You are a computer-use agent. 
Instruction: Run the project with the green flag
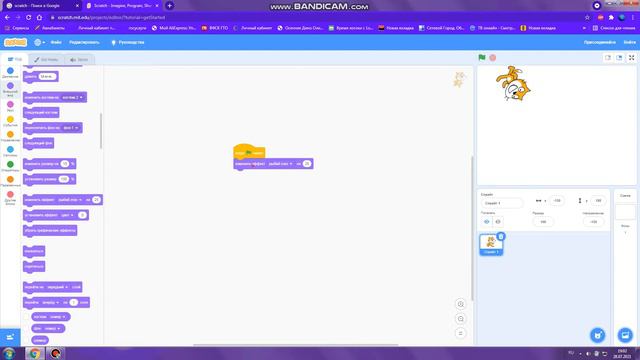pyautogui.click(x=482, y=58)
